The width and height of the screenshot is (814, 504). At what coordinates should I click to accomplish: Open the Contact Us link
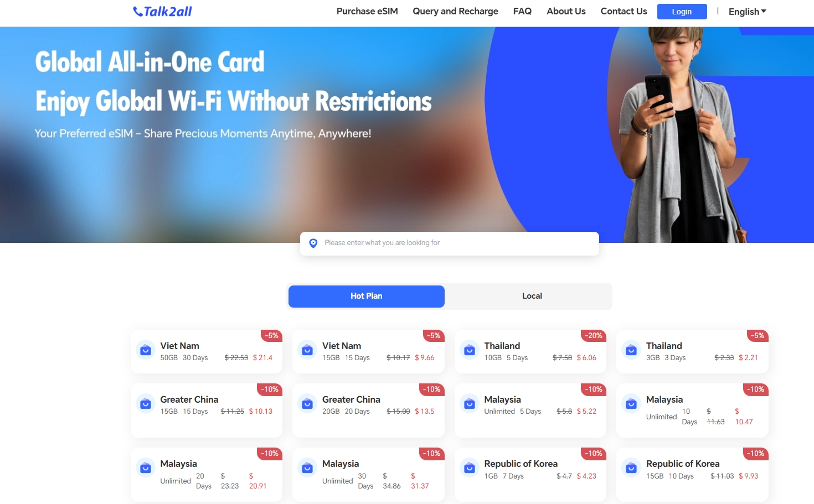(x=624, y=11)
